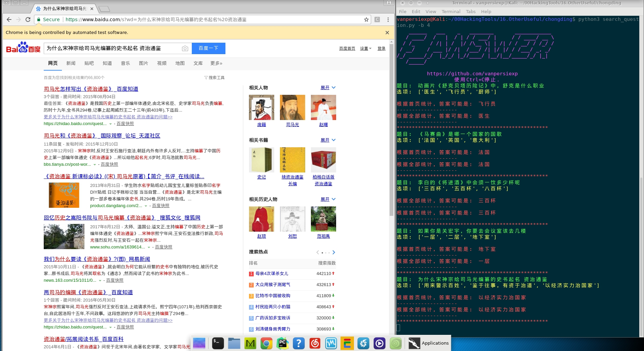The width and height of the screenshot is (644, 351).
Task: Click 司马光 portrait thumbnail
Action: 292,107
